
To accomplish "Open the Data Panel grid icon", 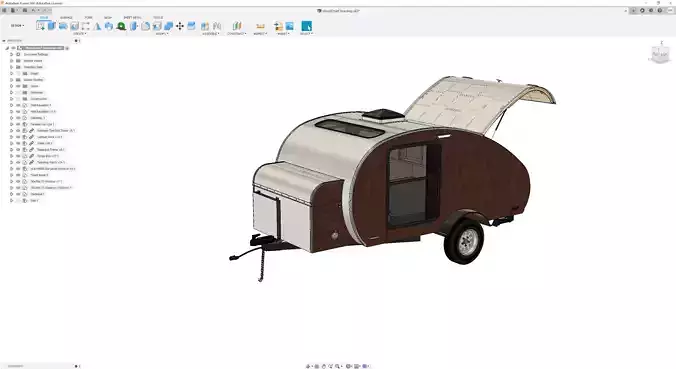I will tap(5, 10).
